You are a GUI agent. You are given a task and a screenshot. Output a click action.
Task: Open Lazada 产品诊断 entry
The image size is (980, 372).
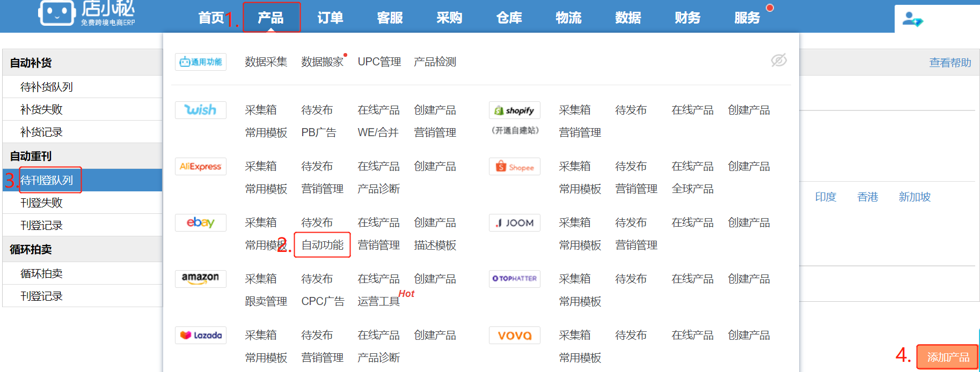point(379,358)
